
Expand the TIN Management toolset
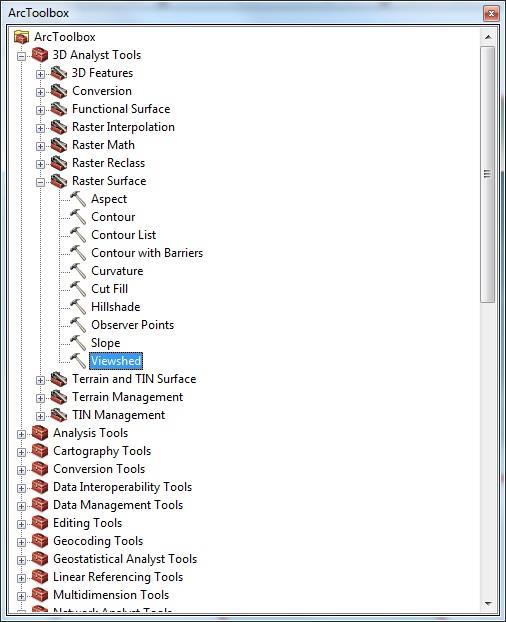click(x=40, y=416)
